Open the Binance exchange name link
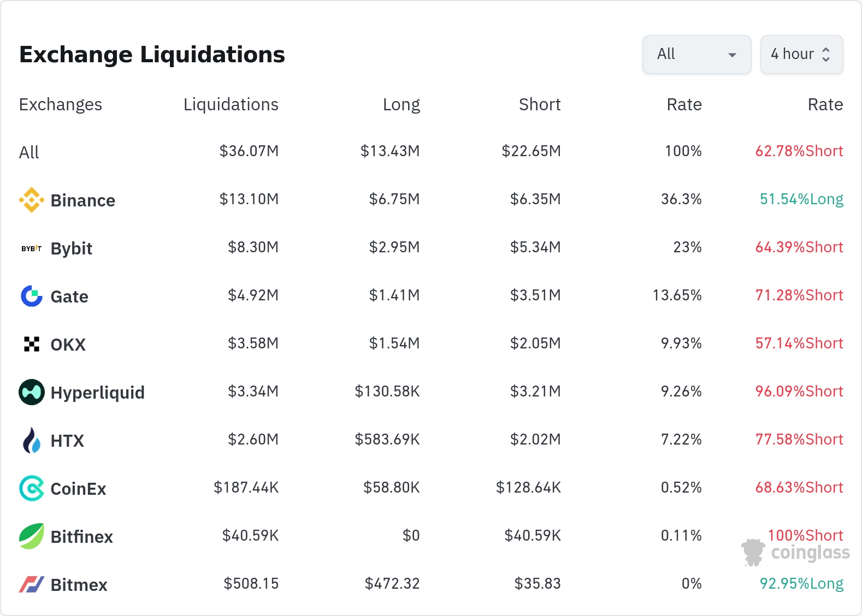This screenshot has width=862, height=616. [82, 200]
